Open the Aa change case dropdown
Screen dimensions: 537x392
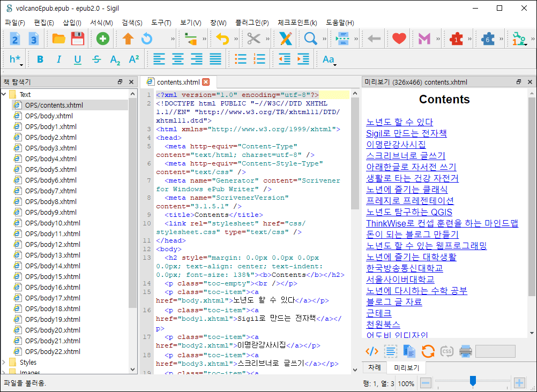point(329,59)
